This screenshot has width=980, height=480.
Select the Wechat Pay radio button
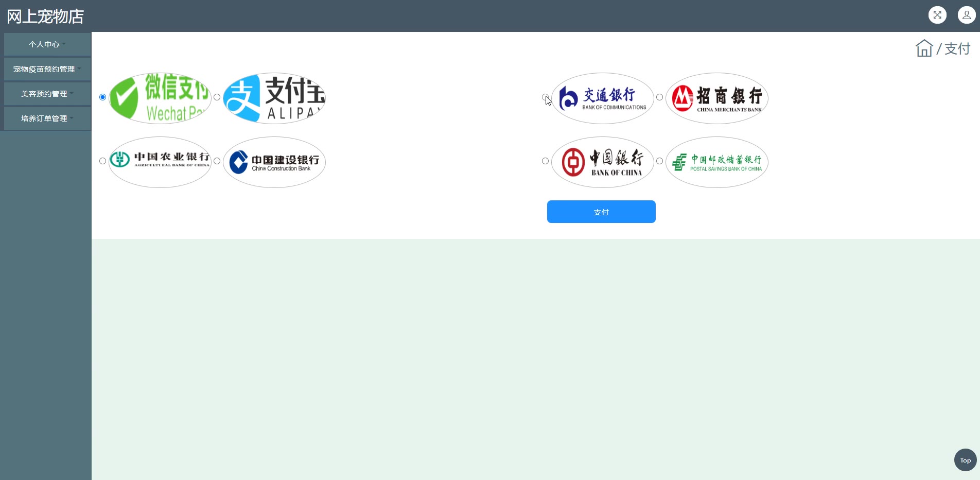[102, 97]
